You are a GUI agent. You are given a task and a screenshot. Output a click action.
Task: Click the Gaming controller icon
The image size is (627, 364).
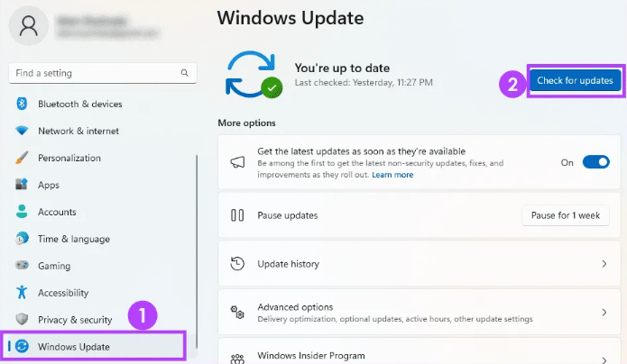(22, 265)
